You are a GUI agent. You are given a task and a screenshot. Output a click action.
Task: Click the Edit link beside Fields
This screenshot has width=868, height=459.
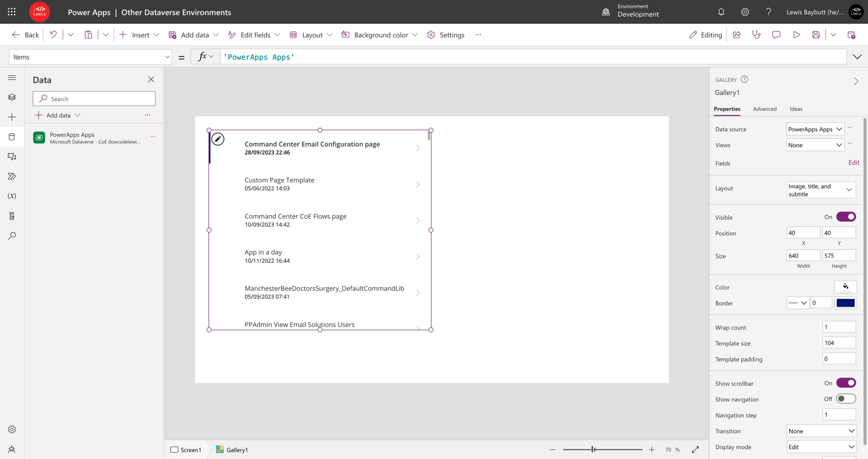854,162
